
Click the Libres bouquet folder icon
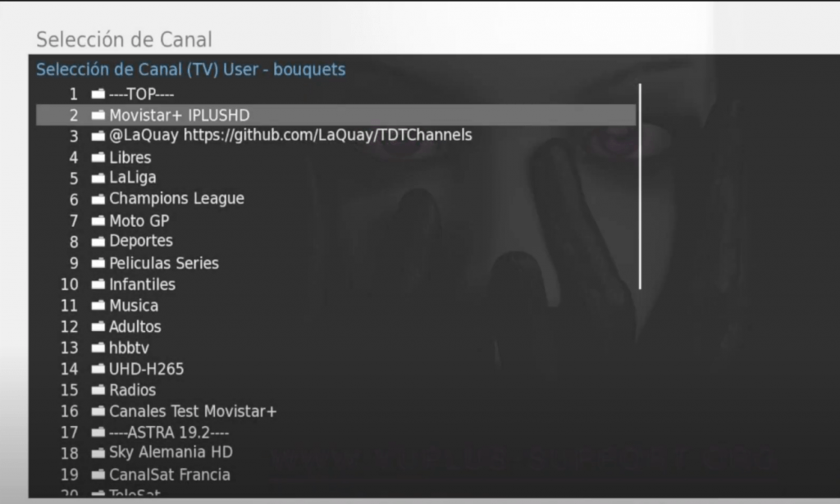(98, 157)
